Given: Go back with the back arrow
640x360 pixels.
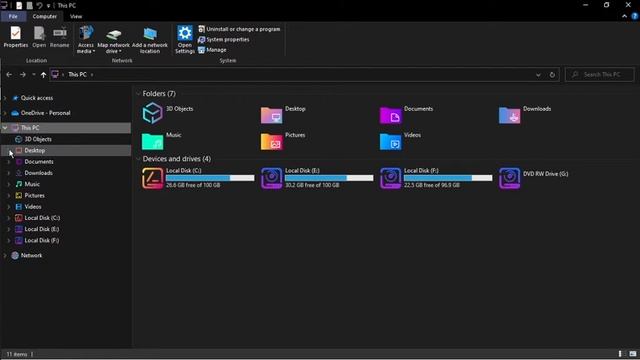Looking at the screenshot, I should pos(9,75).
